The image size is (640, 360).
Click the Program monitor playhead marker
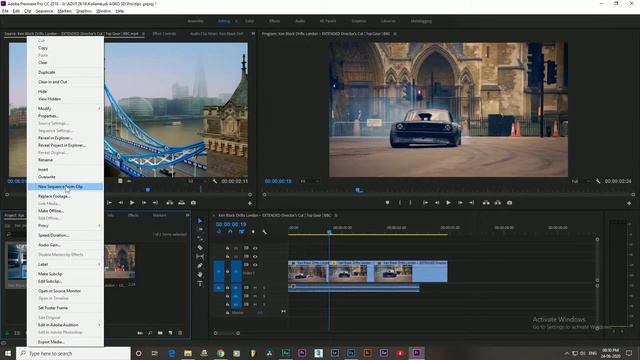click(358, 190)
